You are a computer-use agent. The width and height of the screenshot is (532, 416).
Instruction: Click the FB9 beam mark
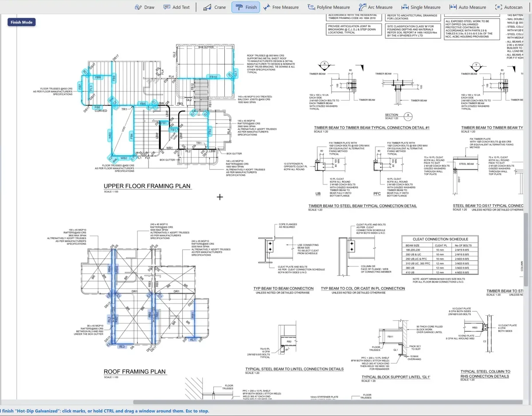pos(114,78)
